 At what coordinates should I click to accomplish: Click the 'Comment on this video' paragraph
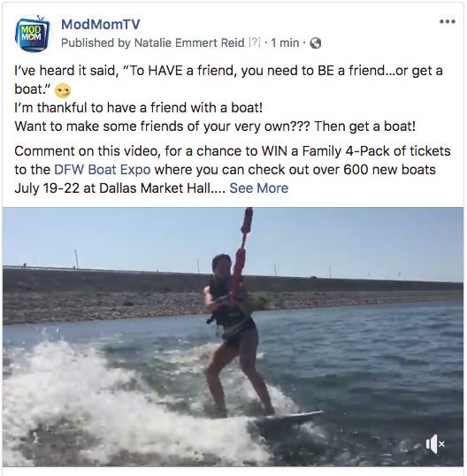[233, 170]
